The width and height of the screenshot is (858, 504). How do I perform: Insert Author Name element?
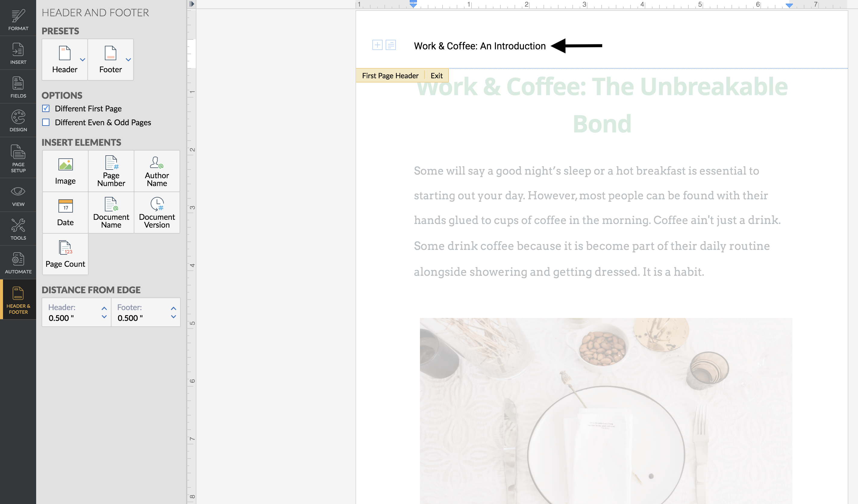[157, 171]
